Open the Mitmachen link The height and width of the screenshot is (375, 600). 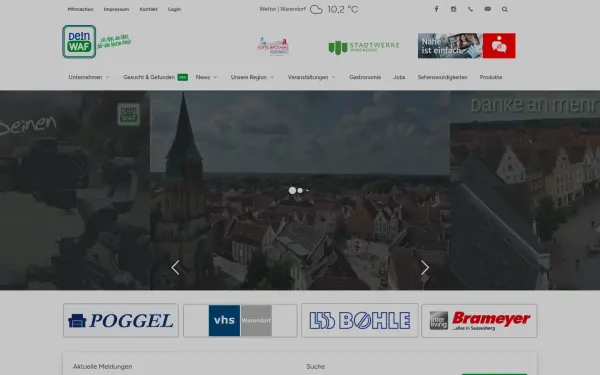[x=80, y=9]
